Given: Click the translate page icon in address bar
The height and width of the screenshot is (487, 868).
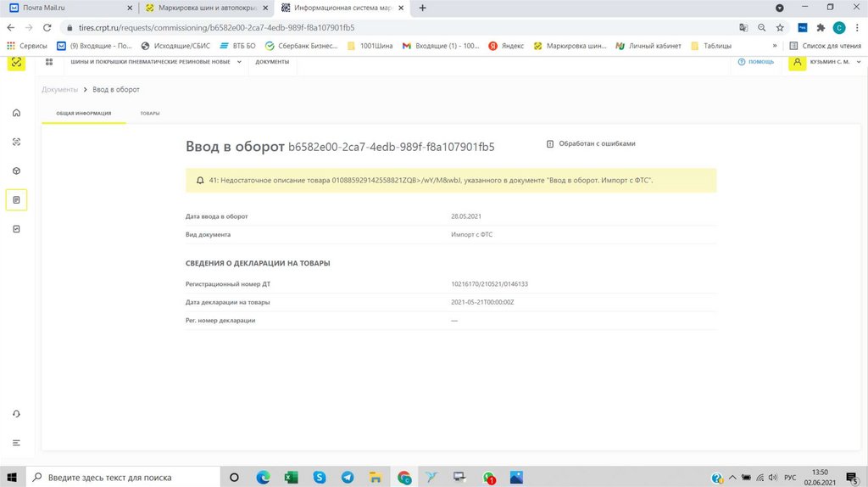Looking at the screenshot, I should [743, 28].
